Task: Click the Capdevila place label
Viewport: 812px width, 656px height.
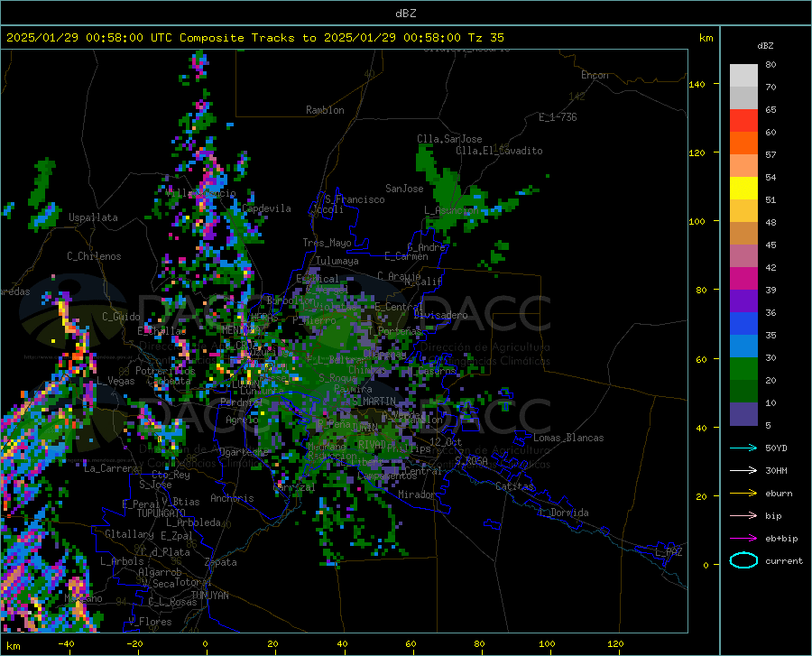Action: (x=266, y=208)
